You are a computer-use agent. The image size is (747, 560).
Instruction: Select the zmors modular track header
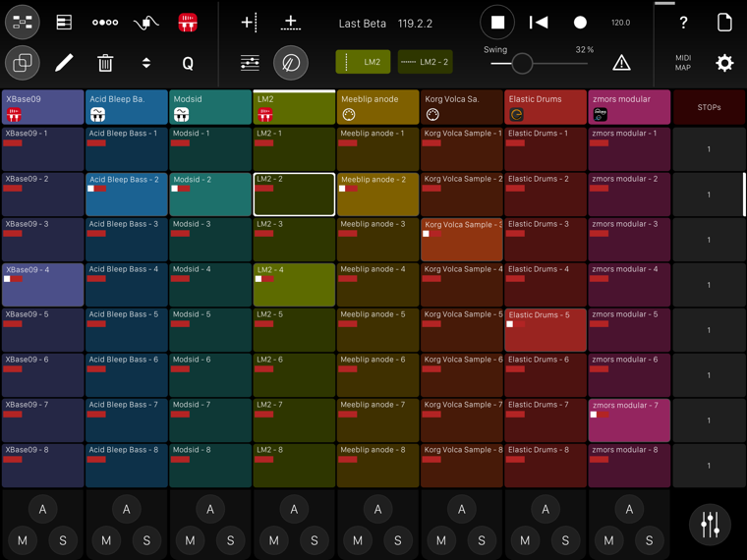click(x=629, y=107)
